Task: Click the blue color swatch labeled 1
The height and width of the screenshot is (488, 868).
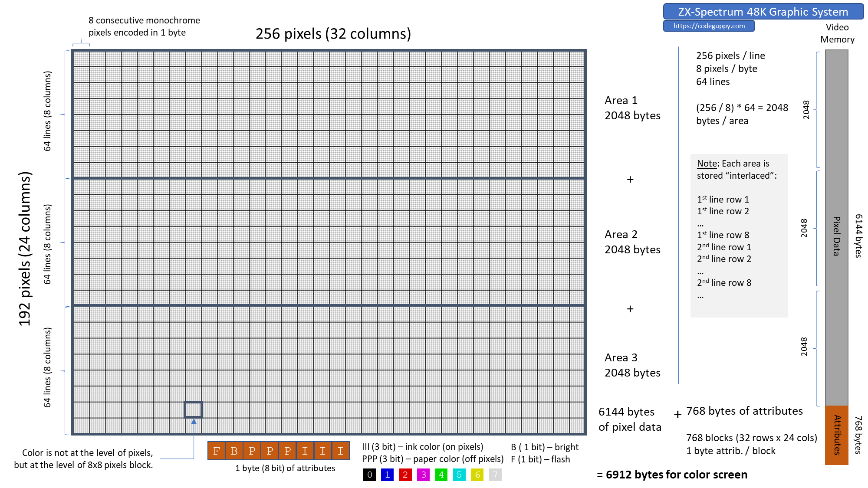Action: (387, 475)
